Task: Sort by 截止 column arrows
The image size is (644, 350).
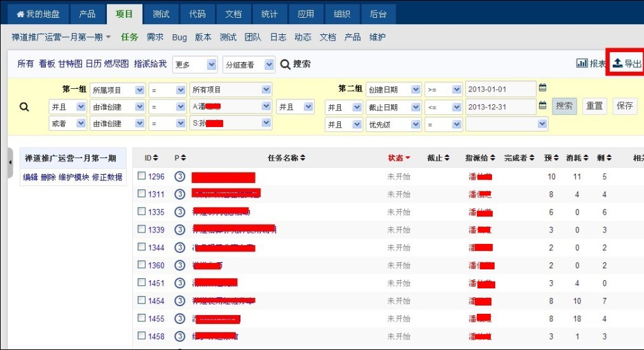Action: click(447, 158)
